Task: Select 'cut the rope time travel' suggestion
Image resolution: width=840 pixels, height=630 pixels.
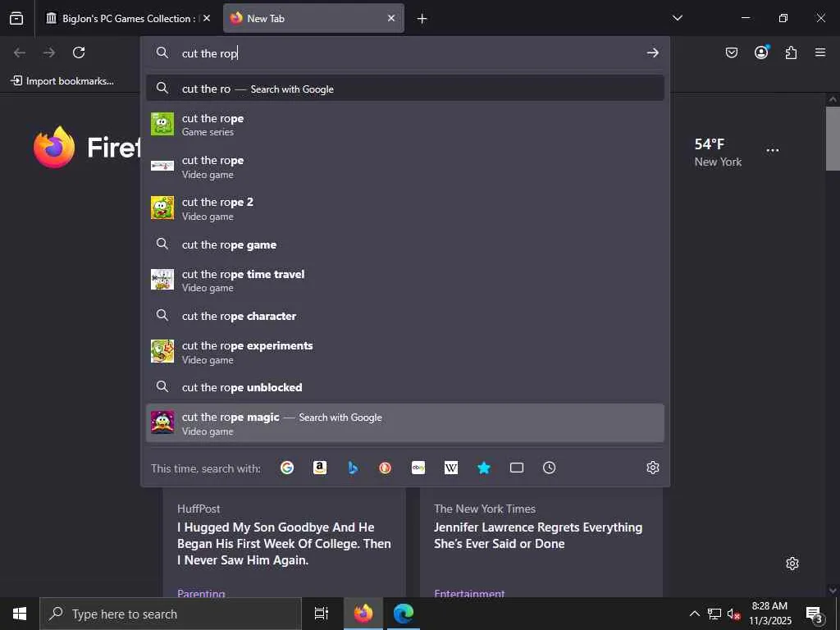Action: (405, 281)
